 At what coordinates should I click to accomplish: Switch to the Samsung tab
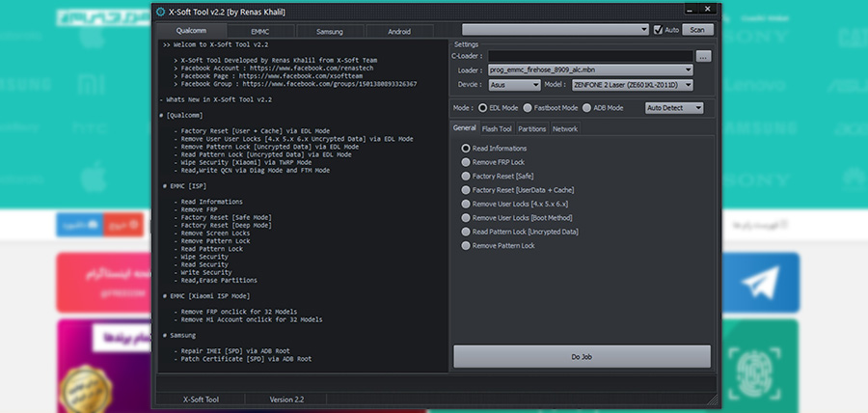tap(329, 32)
